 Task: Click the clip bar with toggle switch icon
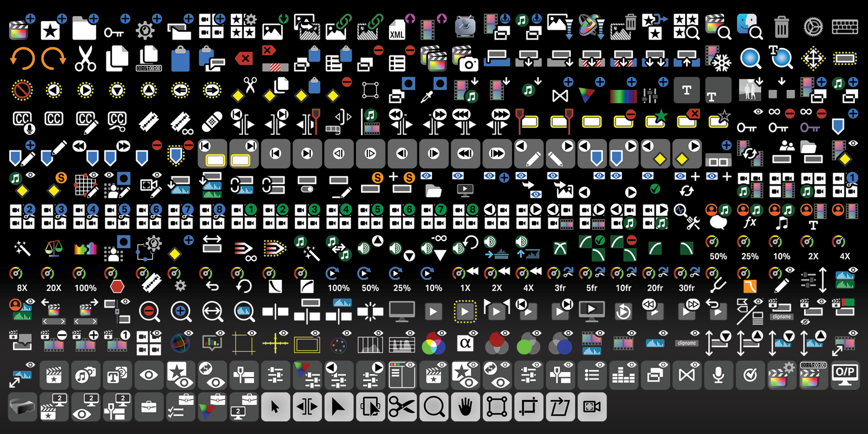(307, 184)
